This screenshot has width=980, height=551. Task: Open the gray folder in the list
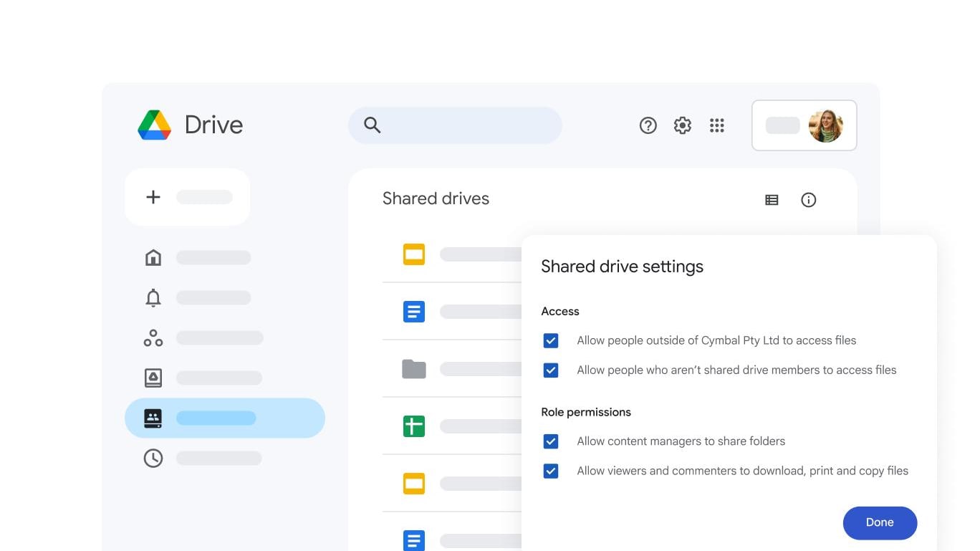click(x=414, y=369)
